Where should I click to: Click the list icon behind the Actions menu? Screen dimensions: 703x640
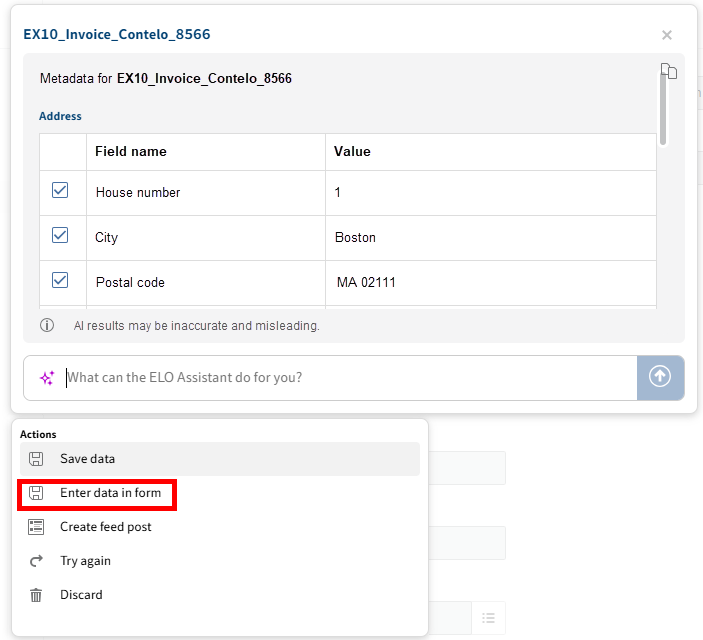488,618
